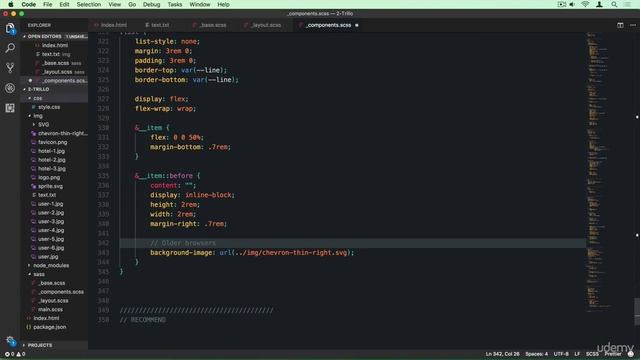
Task: Click unsaved dot beside _components.scss in Open Editors
Action: coord(30,80)
